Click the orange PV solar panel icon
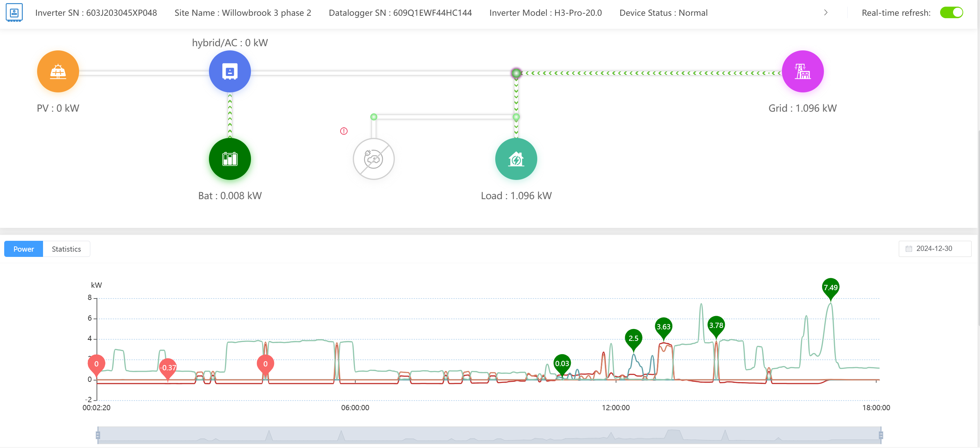Image resolution: width=980 pixels, height=448 pixels. (x=58, y=71)
